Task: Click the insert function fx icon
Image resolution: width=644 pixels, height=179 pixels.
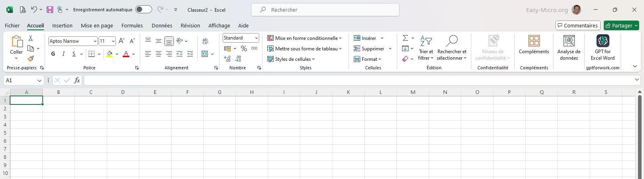Action: [77, 80]
